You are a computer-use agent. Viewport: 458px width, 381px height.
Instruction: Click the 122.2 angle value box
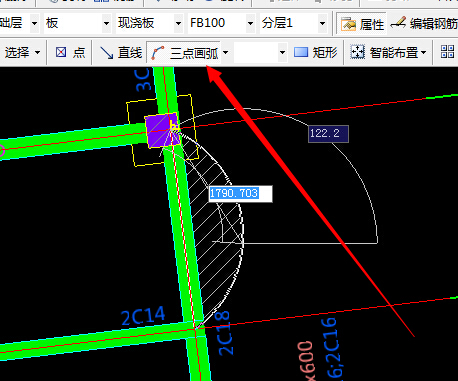coord(328,134)
